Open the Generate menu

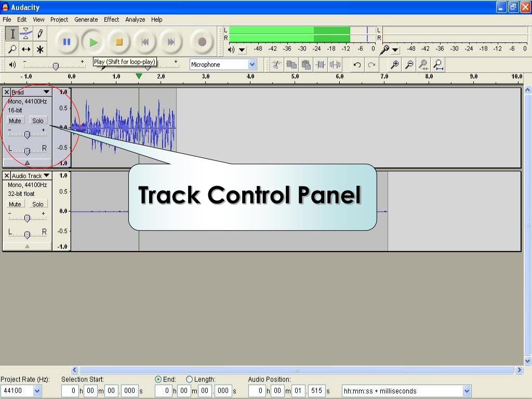pos(86,19)
